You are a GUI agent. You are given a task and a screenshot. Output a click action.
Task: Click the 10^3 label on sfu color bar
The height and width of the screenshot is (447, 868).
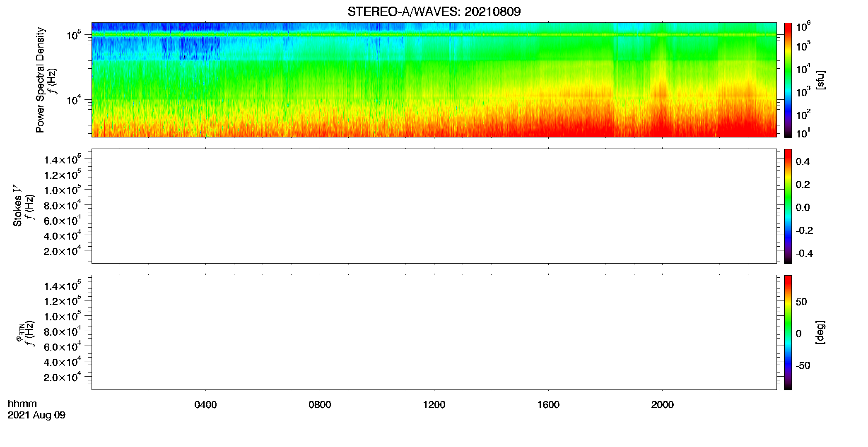(803, 92)
